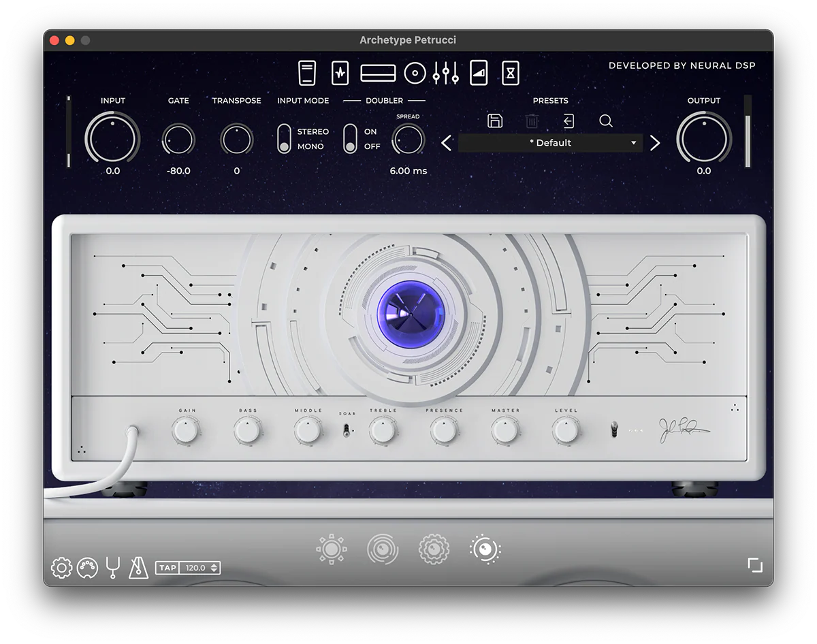Open the metronome icon

tap(138, 567)
